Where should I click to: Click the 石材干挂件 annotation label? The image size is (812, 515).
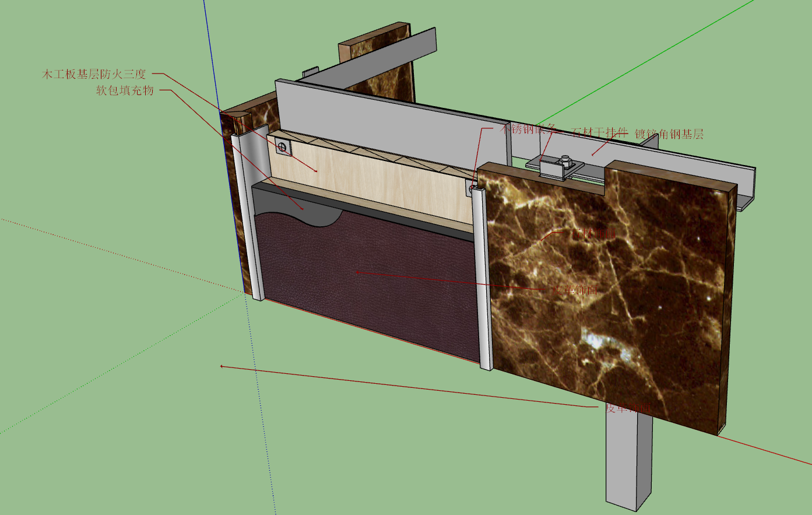point(600,133)
